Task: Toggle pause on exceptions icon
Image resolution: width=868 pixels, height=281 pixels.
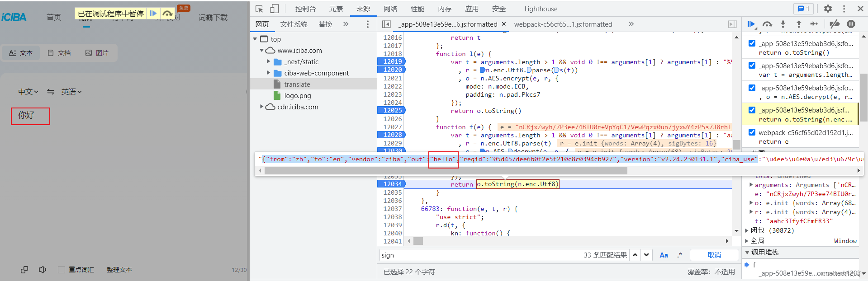Action: (x=851, y=24)
